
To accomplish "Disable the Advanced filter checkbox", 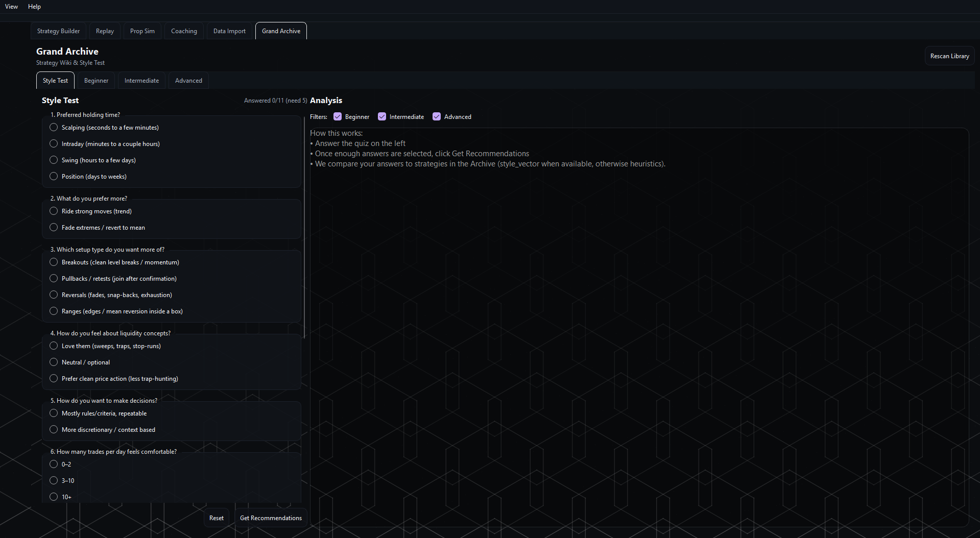I will coord(437,117).
